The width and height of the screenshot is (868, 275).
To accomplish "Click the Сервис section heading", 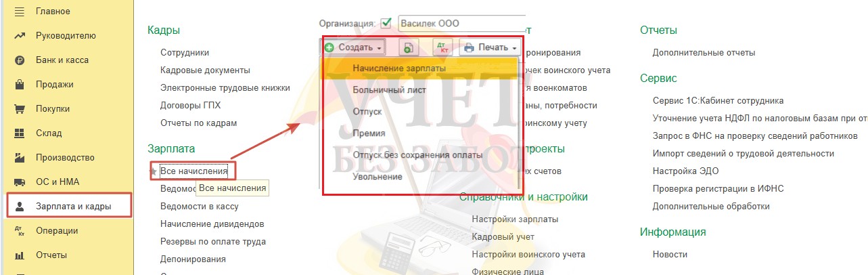I will (658, 78).
